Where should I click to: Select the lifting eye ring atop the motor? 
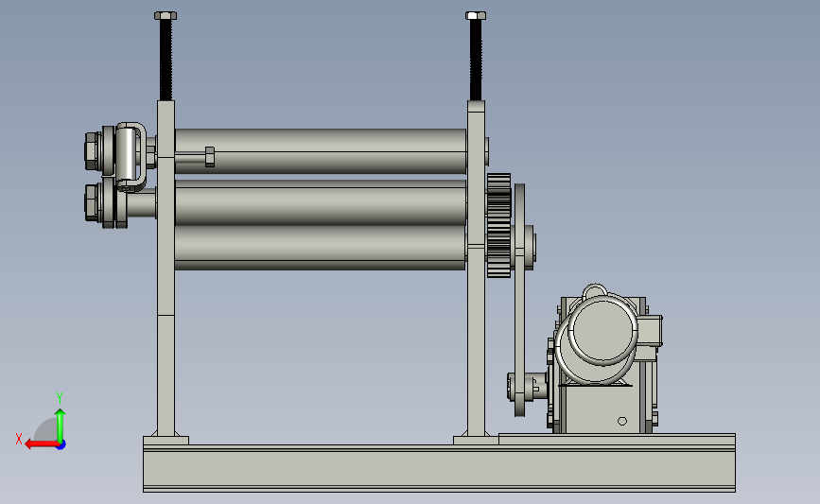595,290
